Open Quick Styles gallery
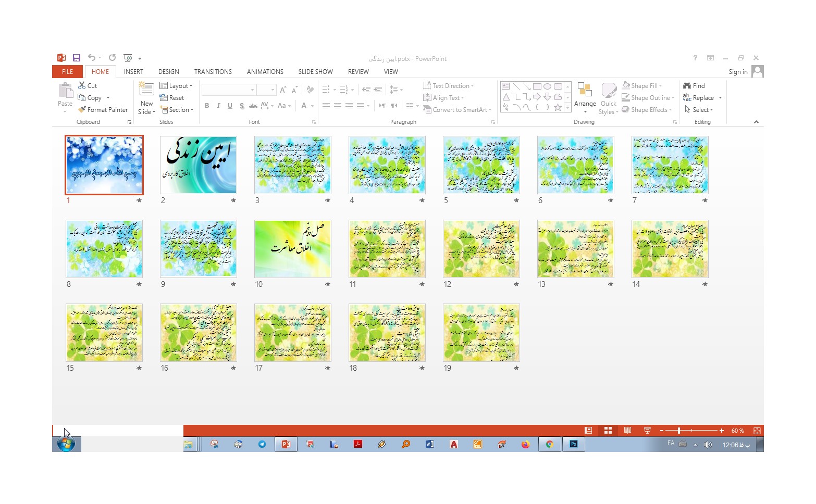Screen dimensions: 816x504 click(609, 98)
